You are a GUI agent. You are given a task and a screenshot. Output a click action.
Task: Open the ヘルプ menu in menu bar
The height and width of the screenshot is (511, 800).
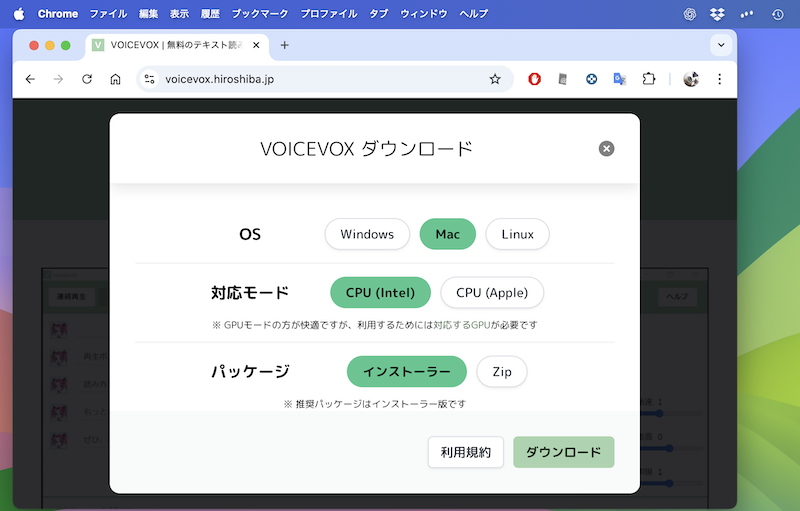coord(473,14)
